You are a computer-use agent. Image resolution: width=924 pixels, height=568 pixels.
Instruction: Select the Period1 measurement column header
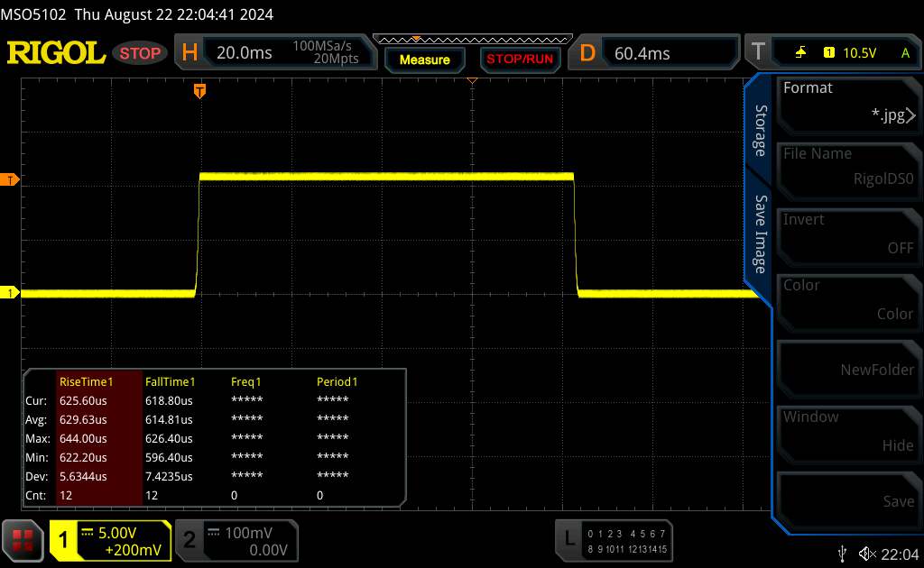click(337, 381)
